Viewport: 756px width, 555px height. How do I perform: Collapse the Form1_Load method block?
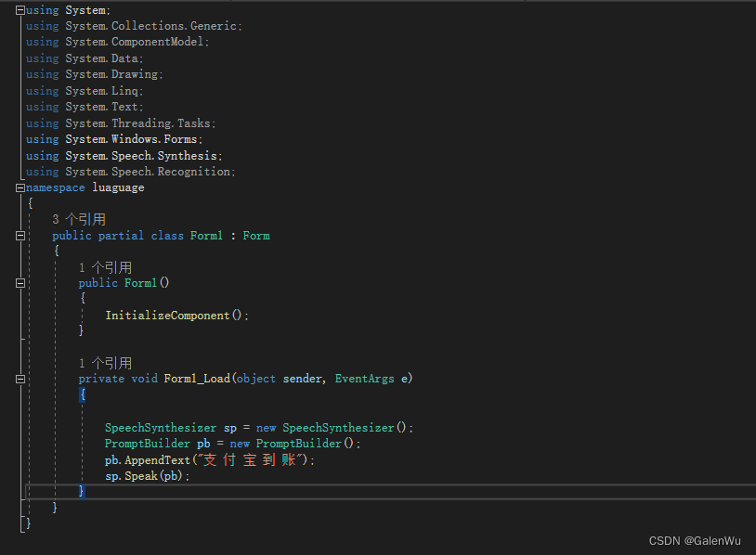[x=20, y=380]
